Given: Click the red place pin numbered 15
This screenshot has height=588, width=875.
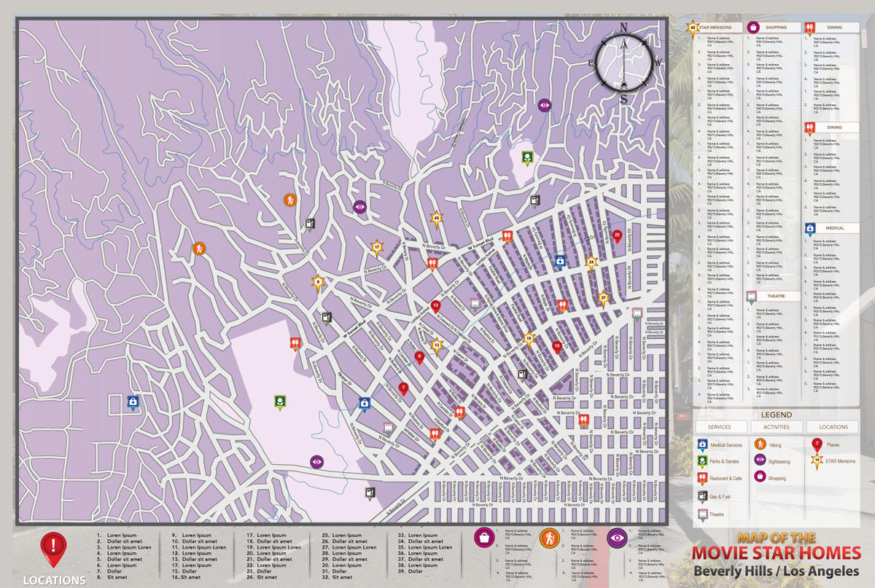Looking at the screenshot, I should point(557,346).
